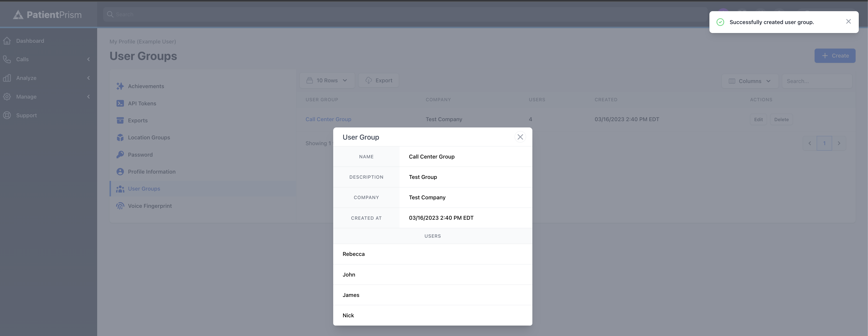Delete the Call Center Group row
Screen dimensions: 868x336
point(781,119)
